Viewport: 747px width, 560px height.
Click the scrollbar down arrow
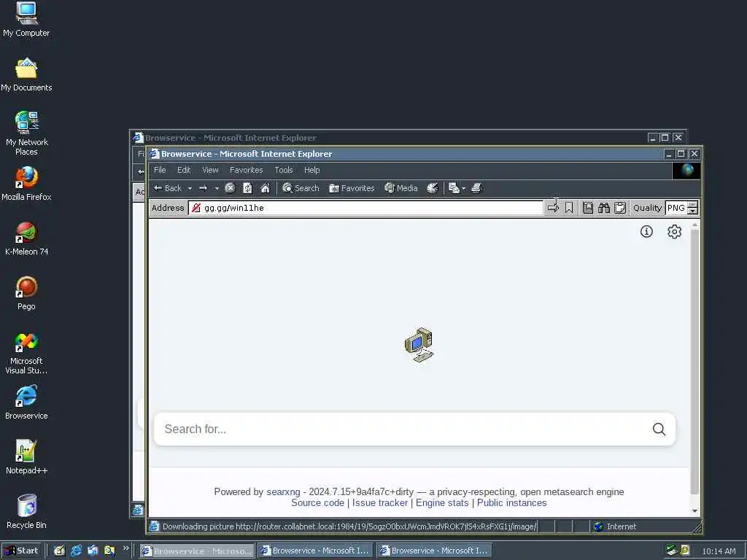click(x=694, y=511)
